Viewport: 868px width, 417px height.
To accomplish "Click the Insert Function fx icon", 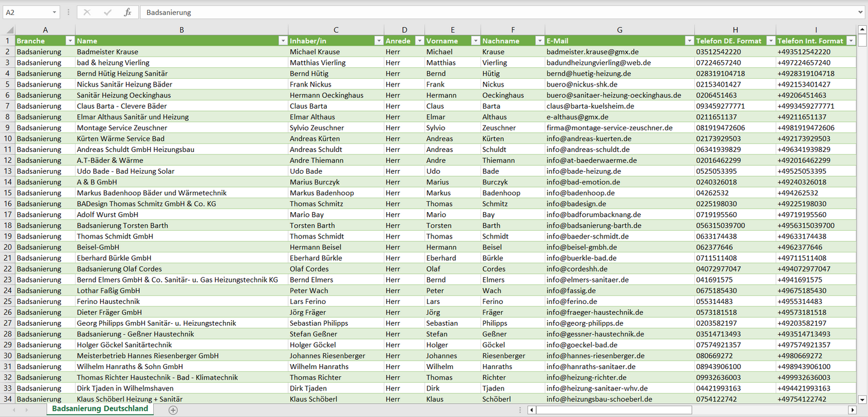I will click(127, 12).
